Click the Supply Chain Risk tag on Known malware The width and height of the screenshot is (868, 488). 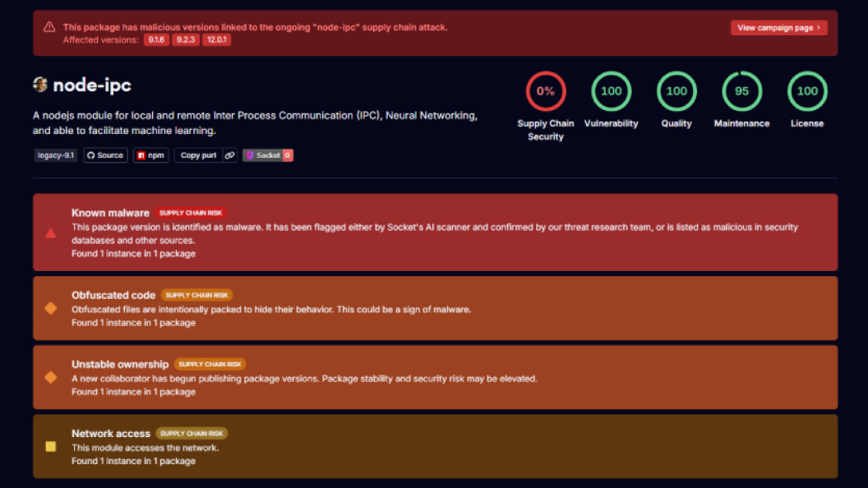[x=191, y=213]
